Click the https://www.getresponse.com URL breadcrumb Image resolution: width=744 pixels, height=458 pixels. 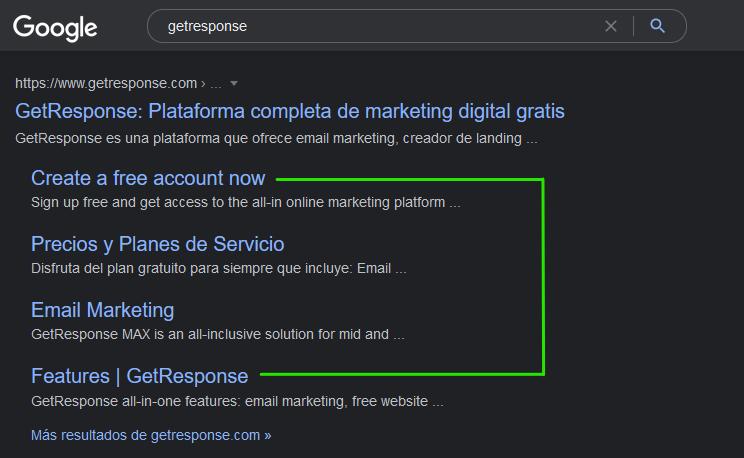(105, 83)
